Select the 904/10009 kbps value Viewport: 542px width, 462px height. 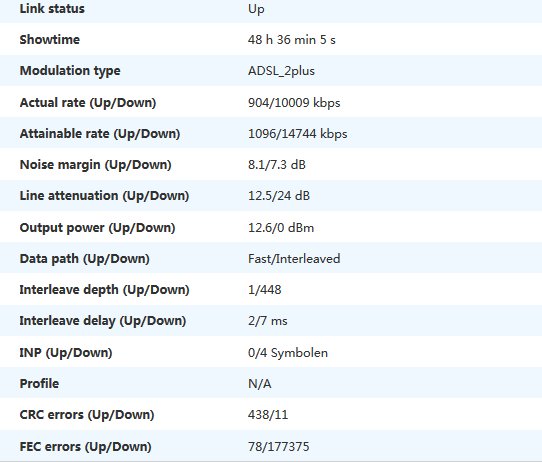(294, 103)
